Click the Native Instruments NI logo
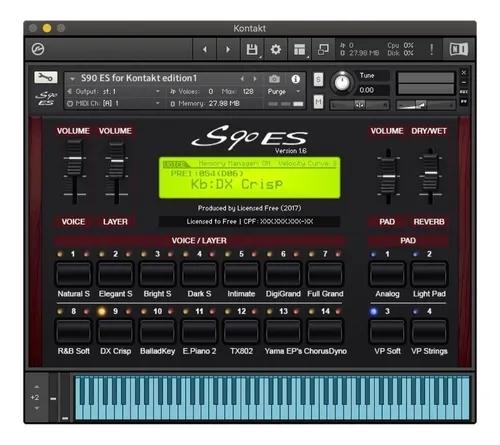Image resolution: width=500 pixels, height=445 pixels. pos(459,49)
